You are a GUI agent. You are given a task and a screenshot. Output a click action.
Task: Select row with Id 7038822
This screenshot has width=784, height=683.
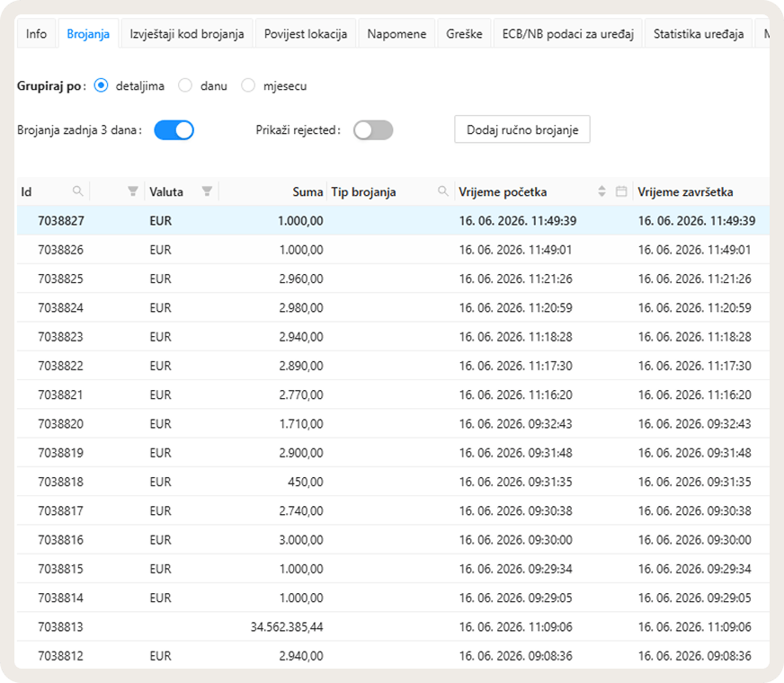pyautogui.click(x=393, y=365)
